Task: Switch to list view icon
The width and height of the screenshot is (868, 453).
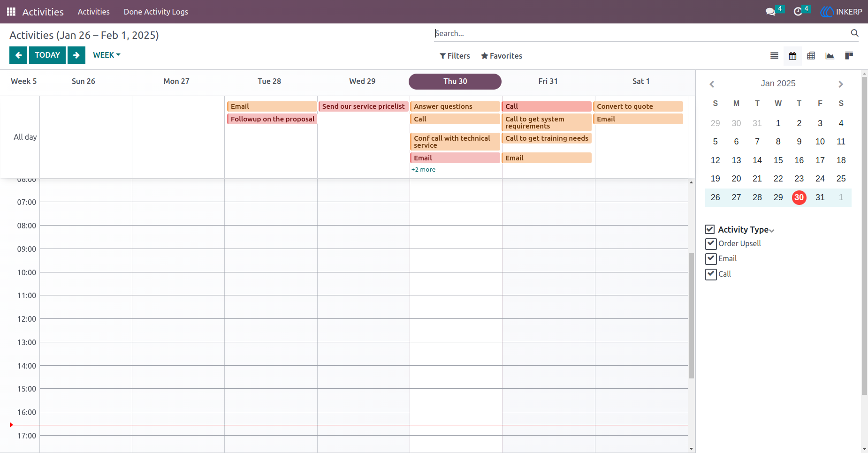Action: click(x=774, y=56)
